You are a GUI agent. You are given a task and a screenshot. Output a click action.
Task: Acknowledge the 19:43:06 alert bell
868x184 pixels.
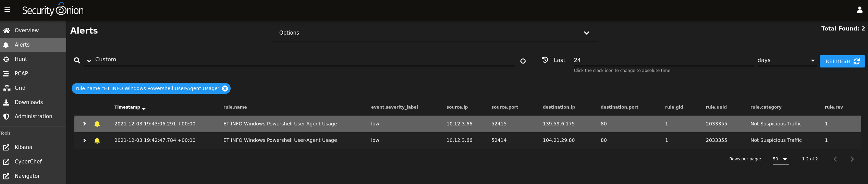click(x=97, y=124)
